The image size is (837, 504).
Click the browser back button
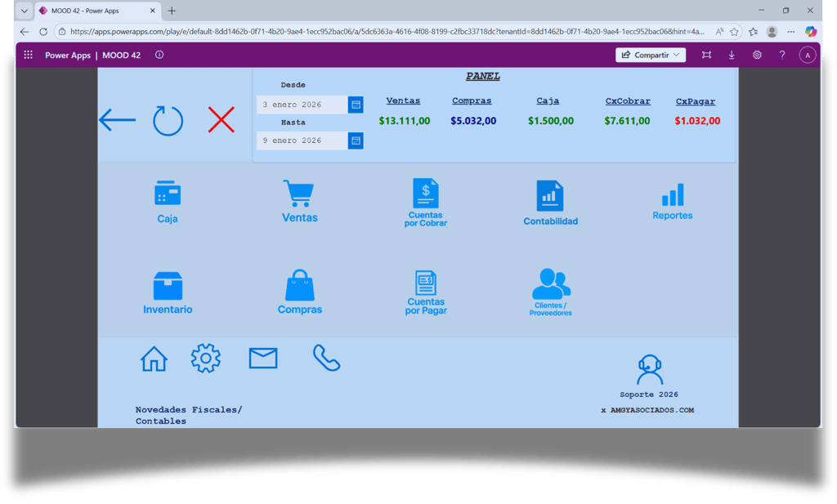coord(24,32)
